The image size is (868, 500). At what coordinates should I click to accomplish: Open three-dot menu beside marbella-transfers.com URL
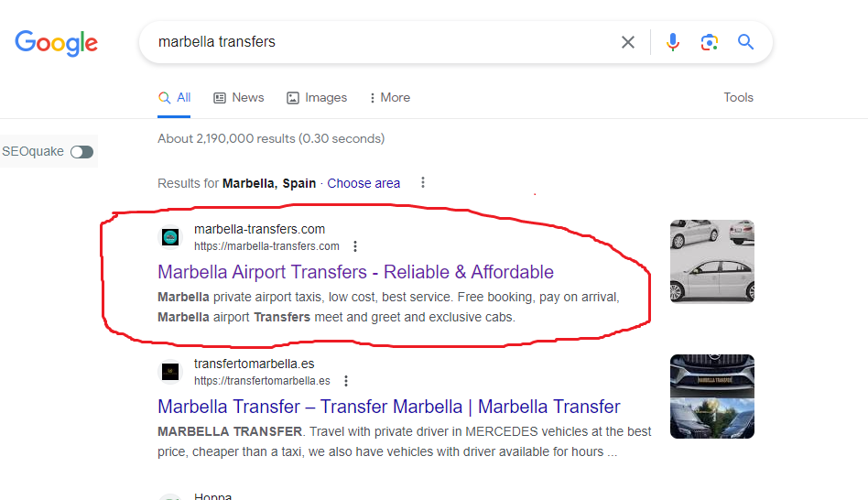pyautogui.click(x=355, y=246)
